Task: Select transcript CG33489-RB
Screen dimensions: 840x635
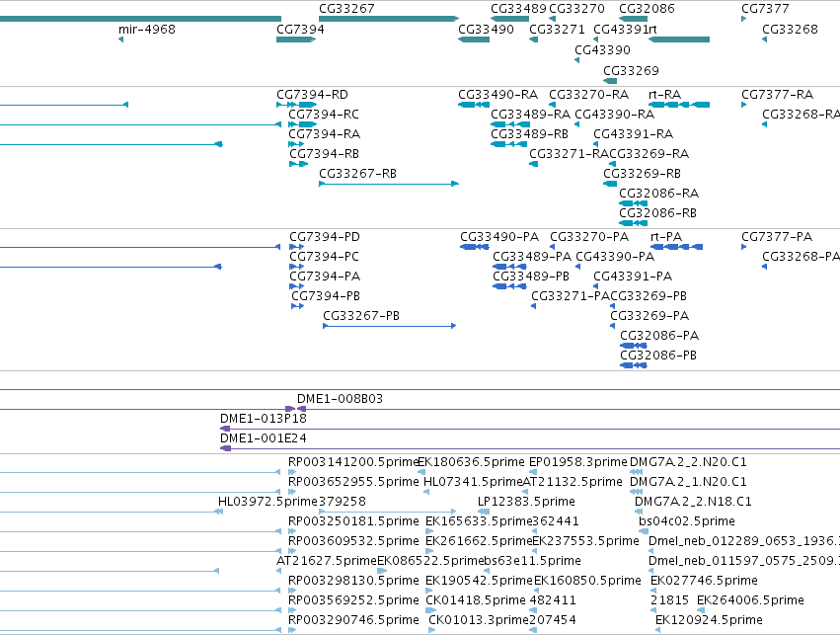Action: point(529,134)
